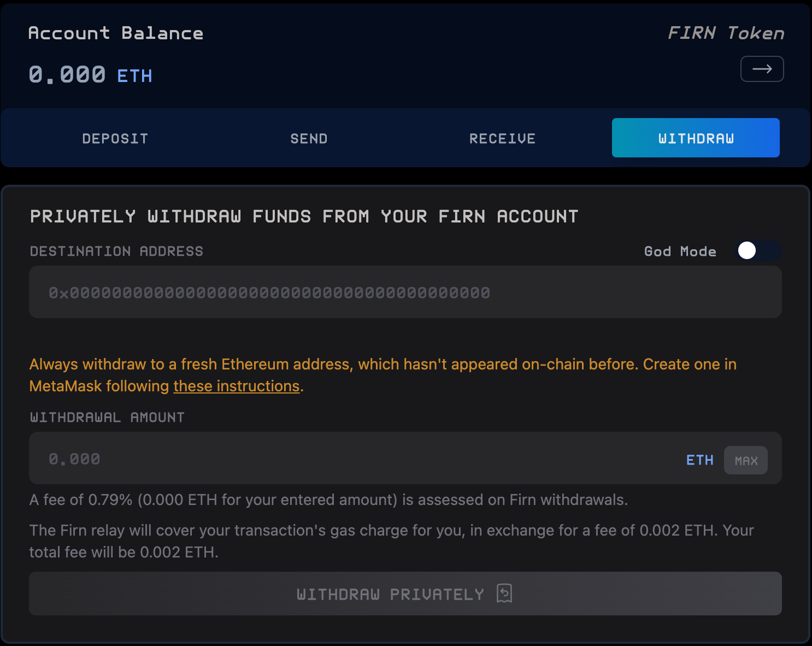Click the Account Balance heading
The image size is (812, 646).
[116, 33]
